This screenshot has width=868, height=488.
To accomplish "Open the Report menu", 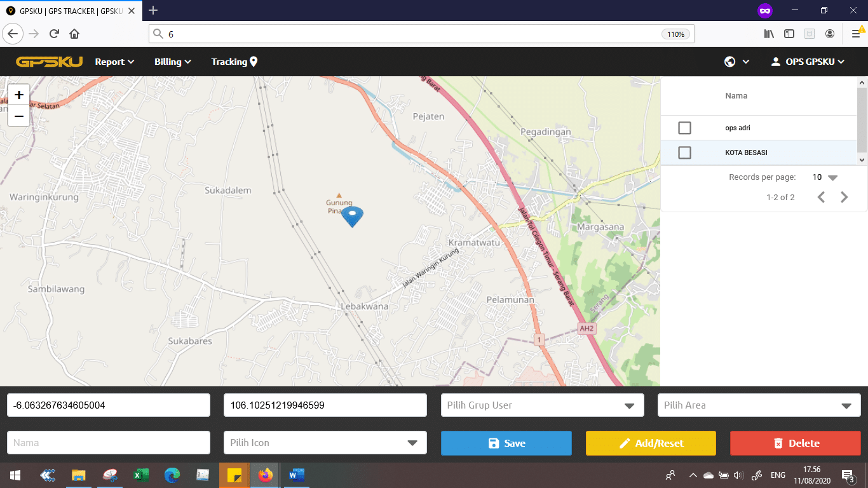I will click(x=114, y=62).
